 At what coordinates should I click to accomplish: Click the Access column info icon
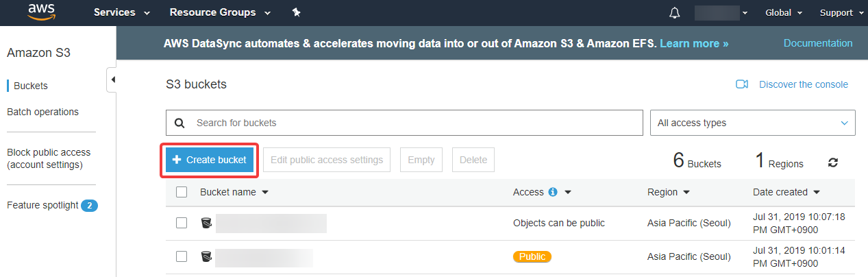(x=553, y=192)
